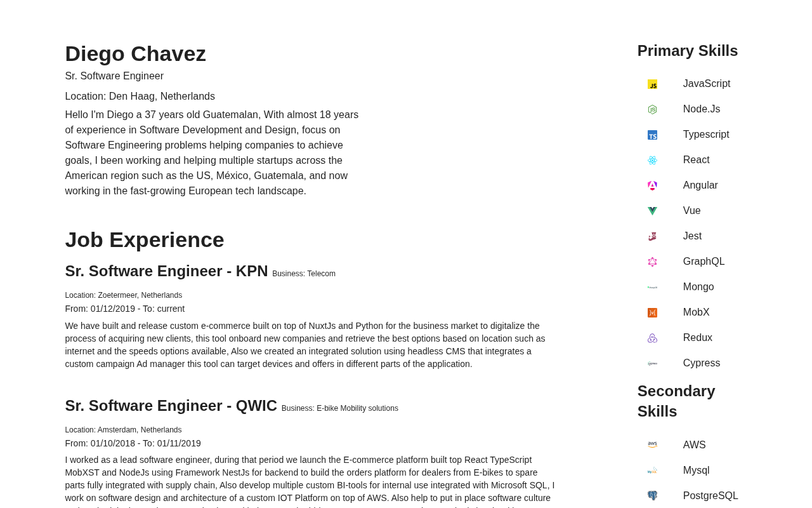Screen dimensions: 812x508
Task: Click the AWS logo icon
Action: pos(652,444)
